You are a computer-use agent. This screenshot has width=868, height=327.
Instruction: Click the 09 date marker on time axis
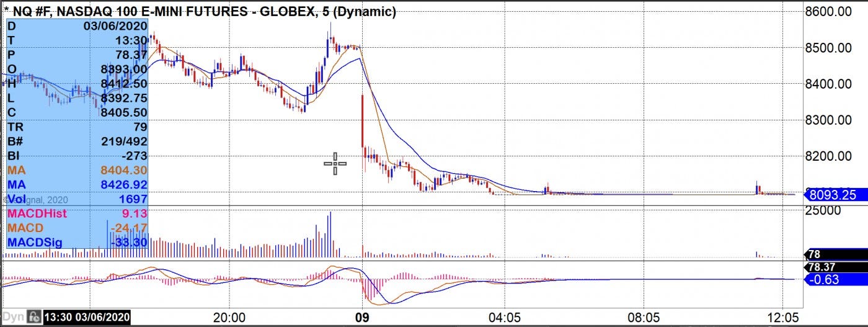click(361, 317)
